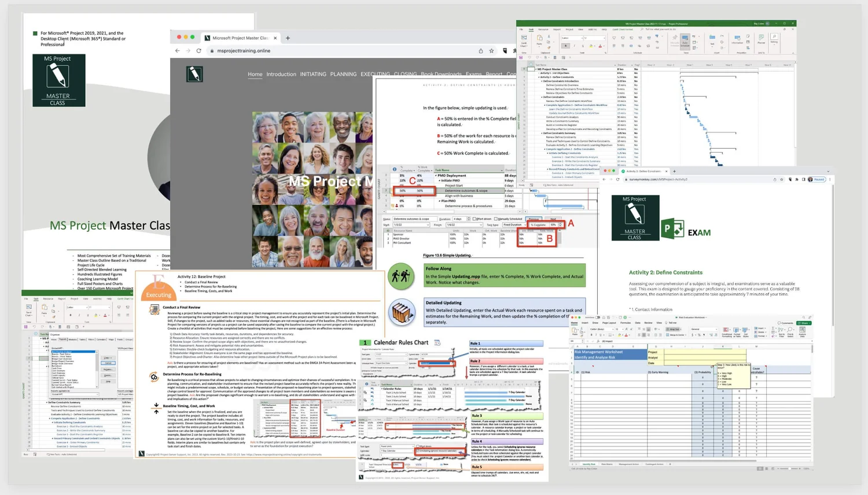
Task: Select the Merge & Center icon
Action: [x=676, y=334]
